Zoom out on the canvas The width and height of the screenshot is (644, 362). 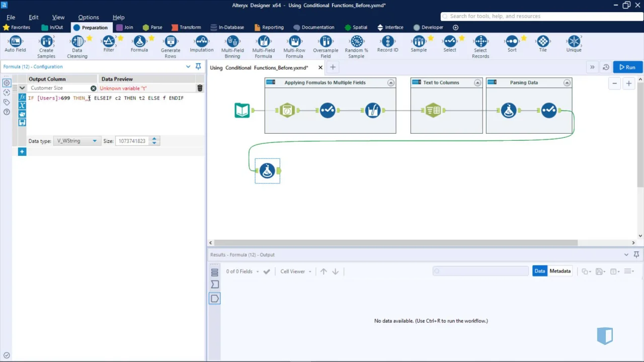tap(614, 83)
